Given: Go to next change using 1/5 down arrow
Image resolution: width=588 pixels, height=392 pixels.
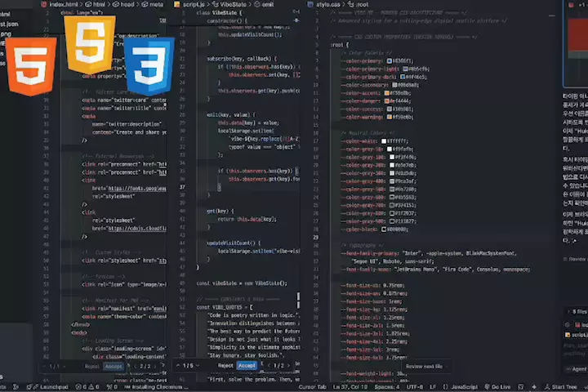Looking at the screenshot, I should pyautogui.click(x=198, y=365).
